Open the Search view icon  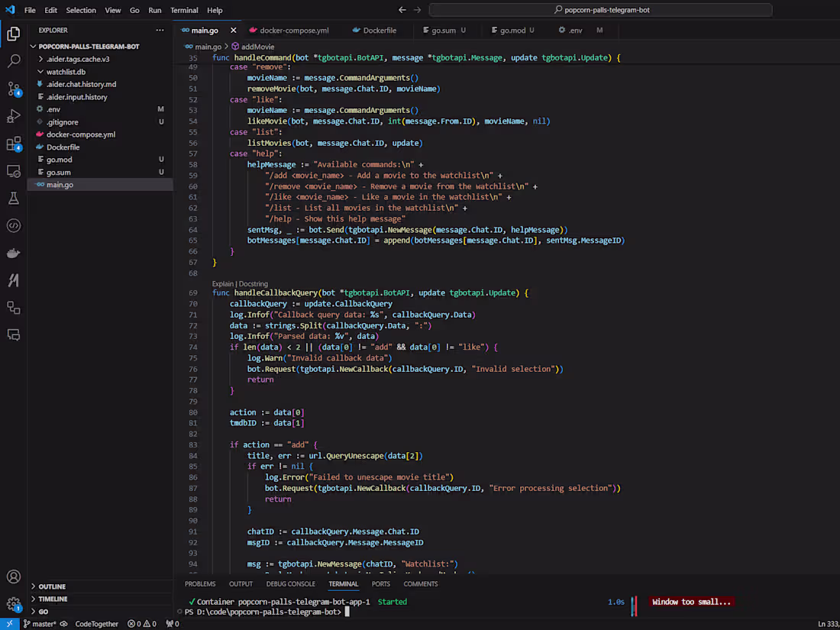(x=14, y=61)
